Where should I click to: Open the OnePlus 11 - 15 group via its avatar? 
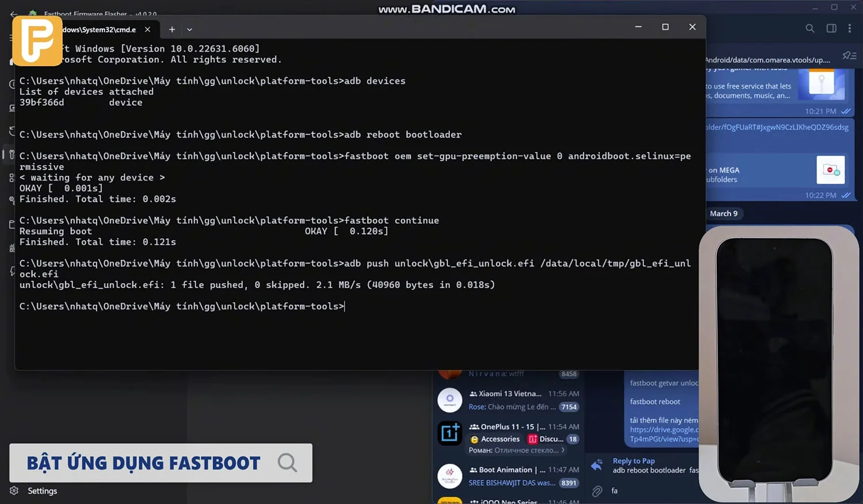450,433
